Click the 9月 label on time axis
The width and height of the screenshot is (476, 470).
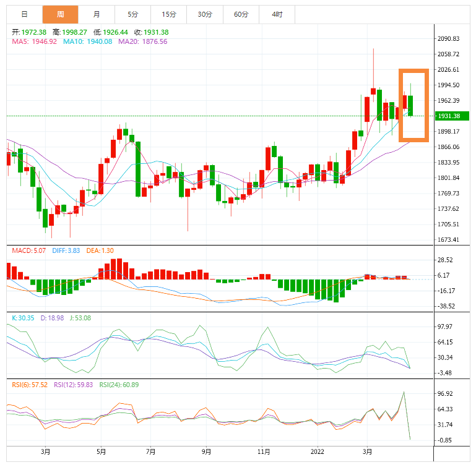click(206, 452)
